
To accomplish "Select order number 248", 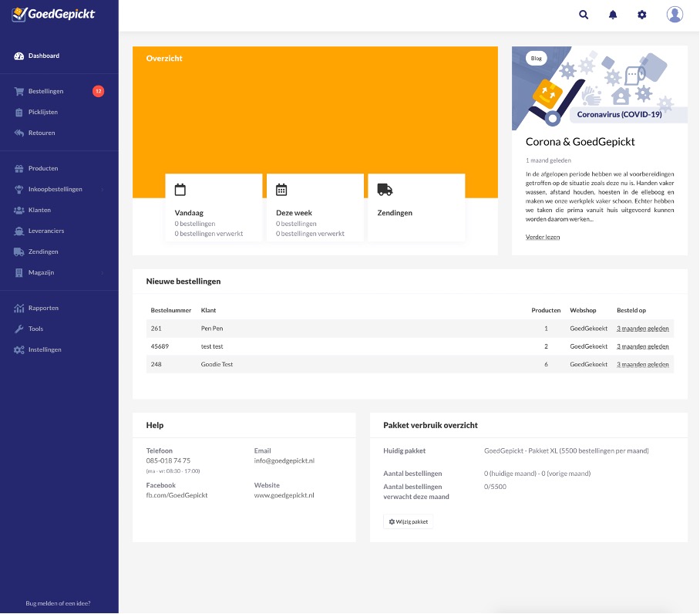I will [x=156, y=364].
